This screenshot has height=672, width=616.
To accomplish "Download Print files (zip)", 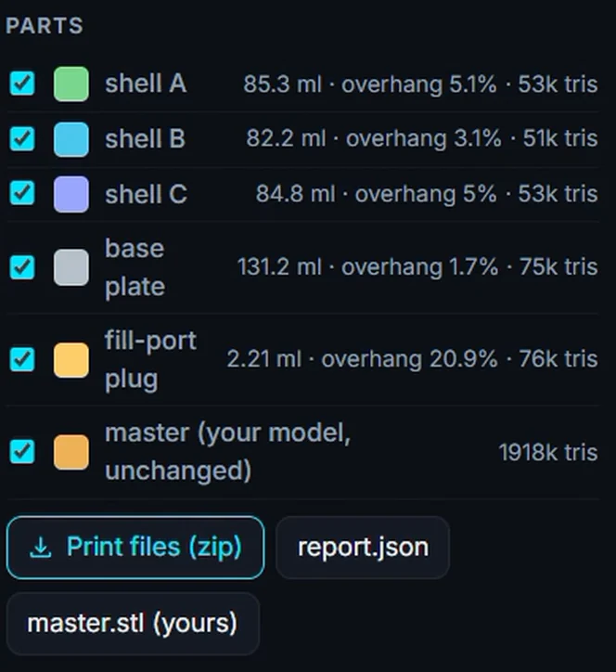I will point(135,548).
